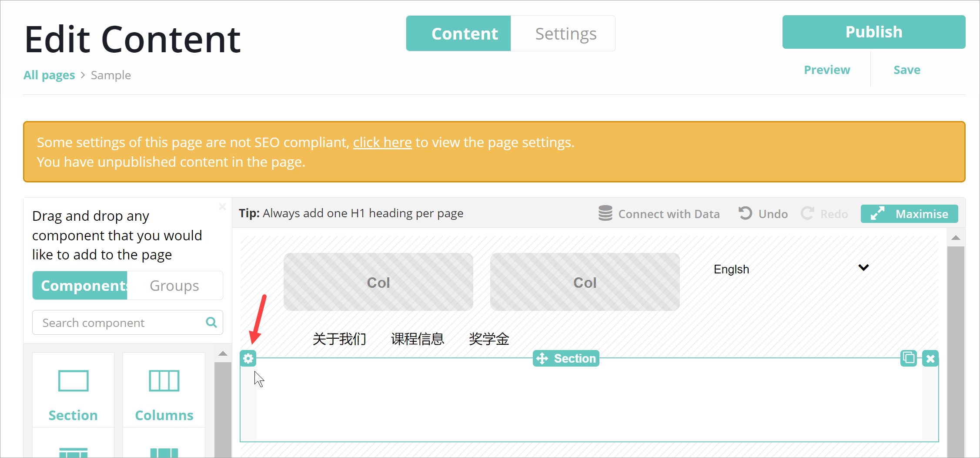Select the Components tab
The height and width of the screenshot is (458, 980).
point(80,286)
